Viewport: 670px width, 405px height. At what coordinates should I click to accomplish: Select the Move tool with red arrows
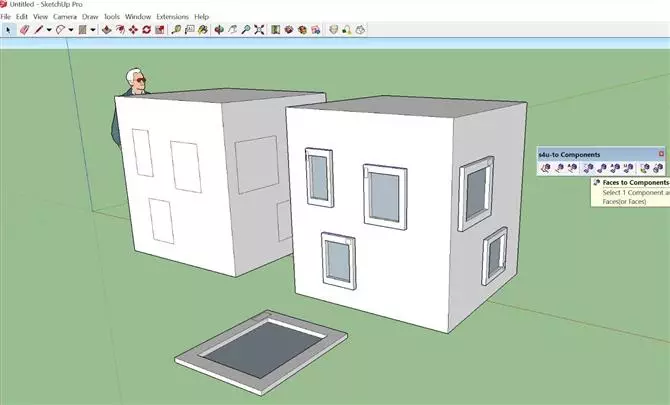tap(133, 30)
